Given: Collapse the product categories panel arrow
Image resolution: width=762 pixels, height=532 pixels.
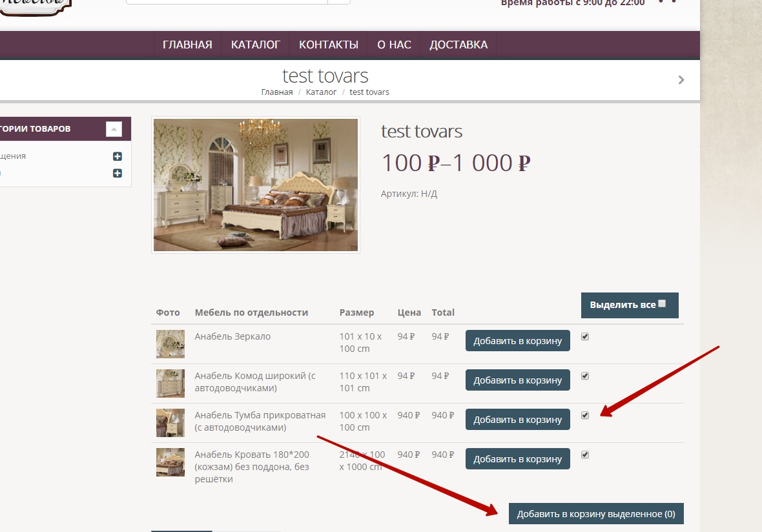Looking at the screenshot, I should [114, 129].
